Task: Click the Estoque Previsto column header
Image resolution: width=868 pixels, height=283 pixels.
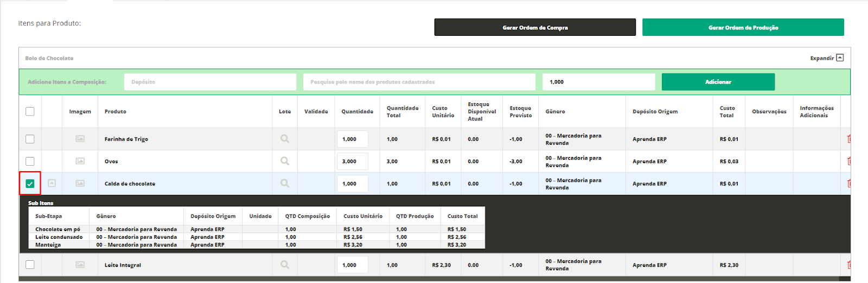Action: pos(521,111)
